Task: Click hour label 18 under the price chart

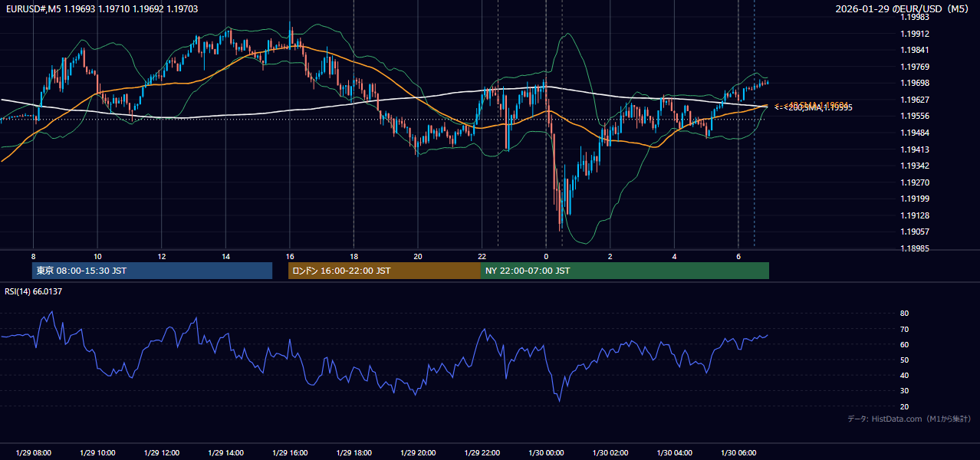Action: click(354, 256)
